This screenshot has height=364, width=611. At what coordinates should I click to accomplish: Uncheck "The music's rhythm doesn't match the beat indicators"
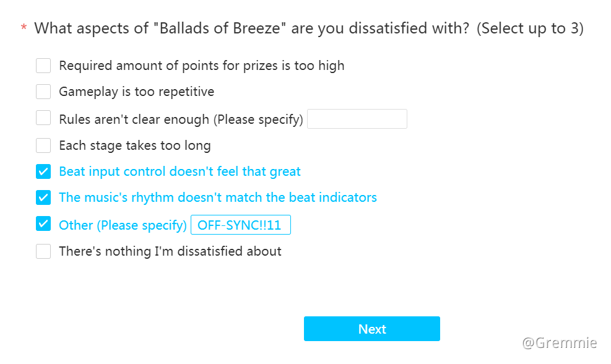point(43,197)
